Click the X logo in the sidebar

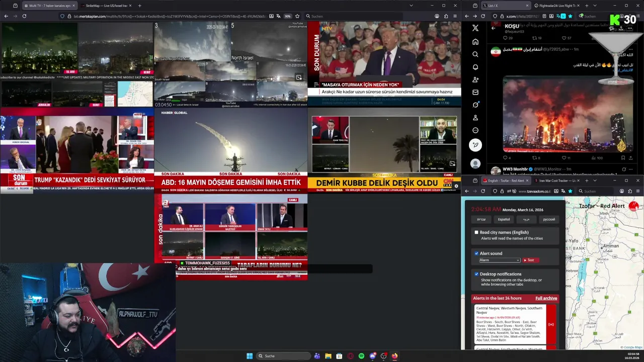point(475,28)
